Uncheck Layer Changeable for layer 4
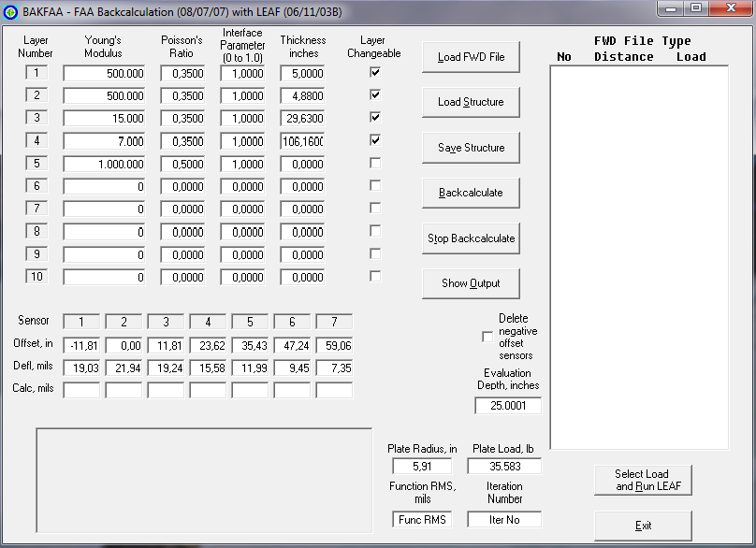 375,140
